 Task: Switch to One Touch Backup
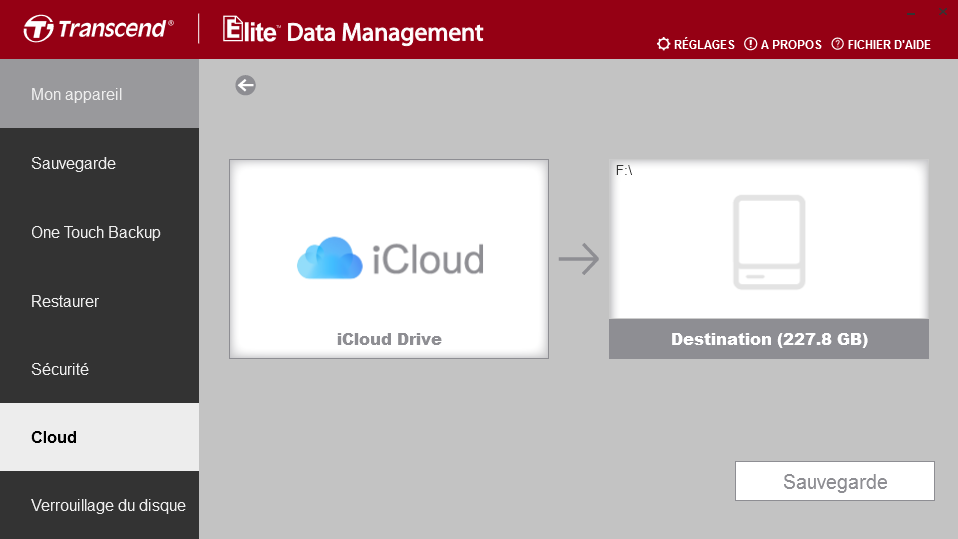pyautogui.click(x=100, y=232)
